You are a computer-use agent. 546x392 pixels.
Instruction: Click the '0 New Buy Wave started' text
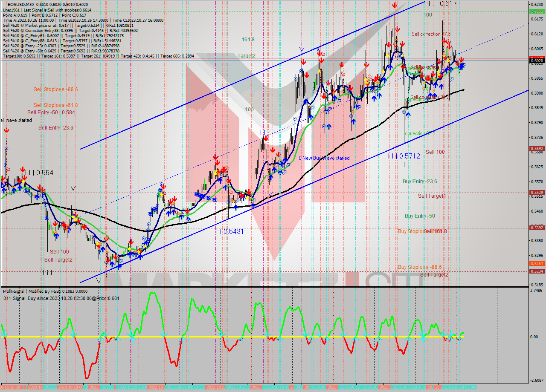tap(324, 158)
